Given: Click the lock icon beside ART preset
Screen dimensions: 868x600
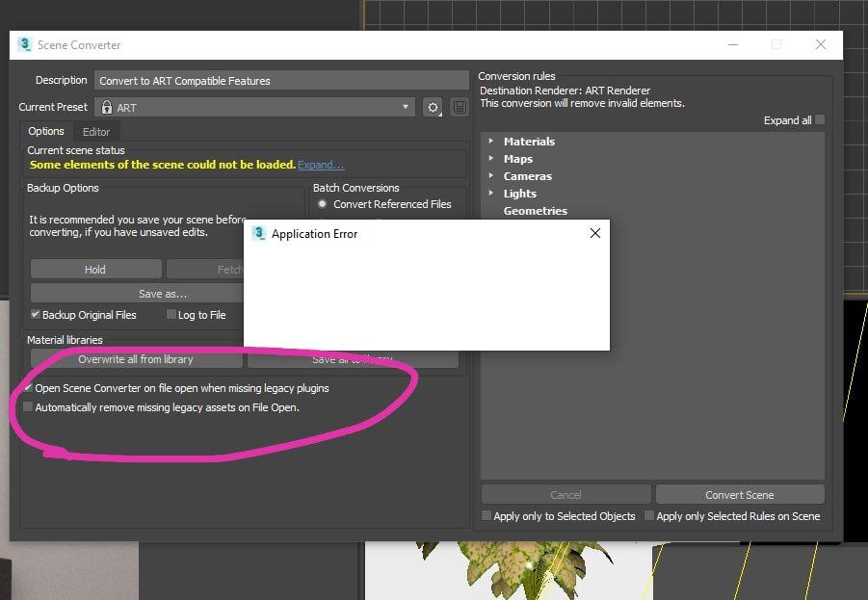Looking at the screenshot, I should point(107,107).
